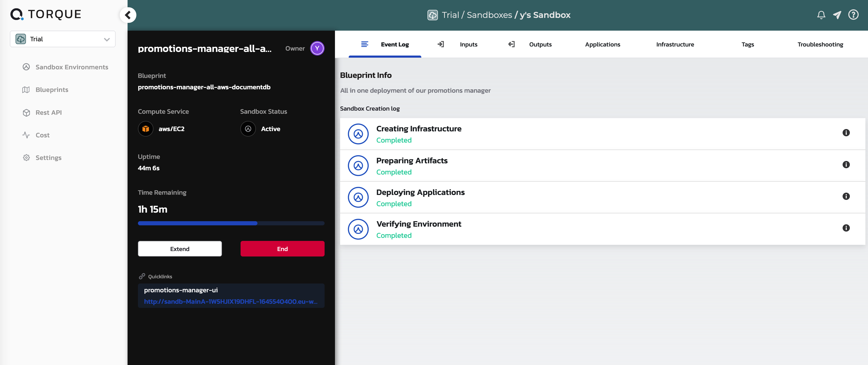Click the promotions-manager-ui quicklink title
This screenshot has width=868, height=365.
pos(181,290)
